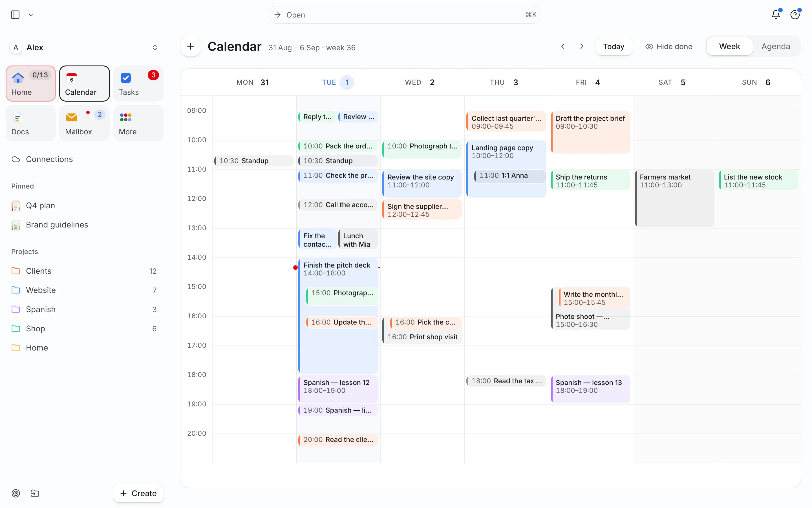
Task: Open the help icon
Action: [795, 15]
